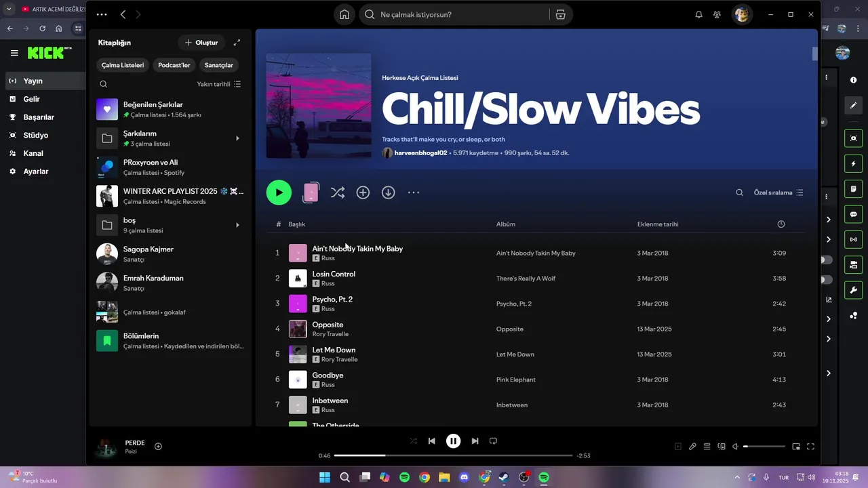868x488 pixels.
Task: Expand the Şarkılarım folder arrow
Action: click(x=237, y=138)
